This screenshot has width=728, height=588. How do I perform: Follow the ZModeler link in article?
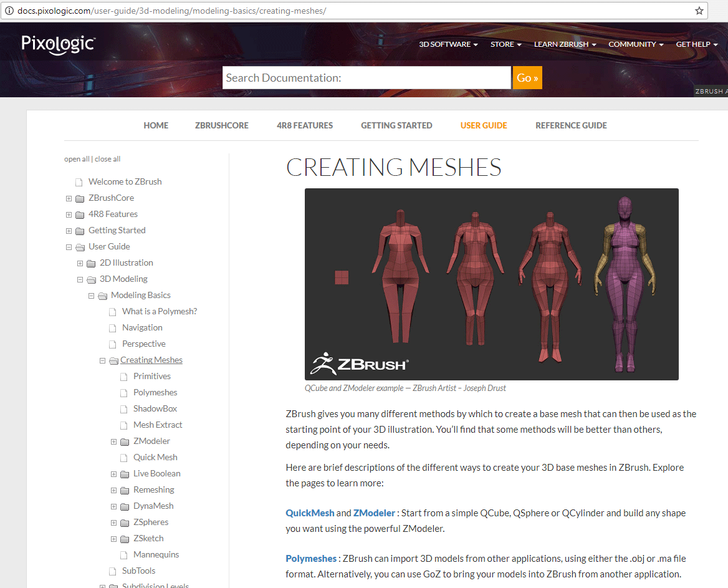pos(374,513)
